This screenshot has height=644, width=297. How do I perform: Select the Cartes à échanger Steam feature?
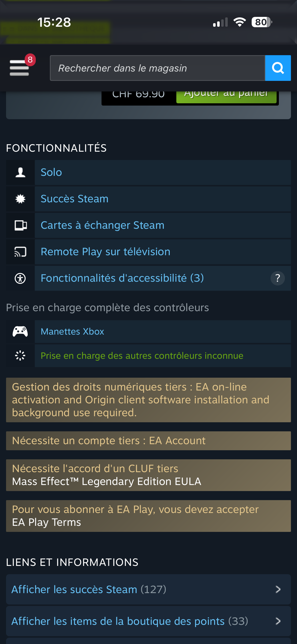coord(103,226)
